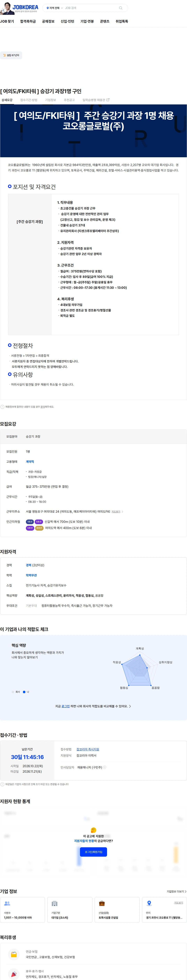
Task: Click the JOBKOREA logo
Action: click(26, 8)
